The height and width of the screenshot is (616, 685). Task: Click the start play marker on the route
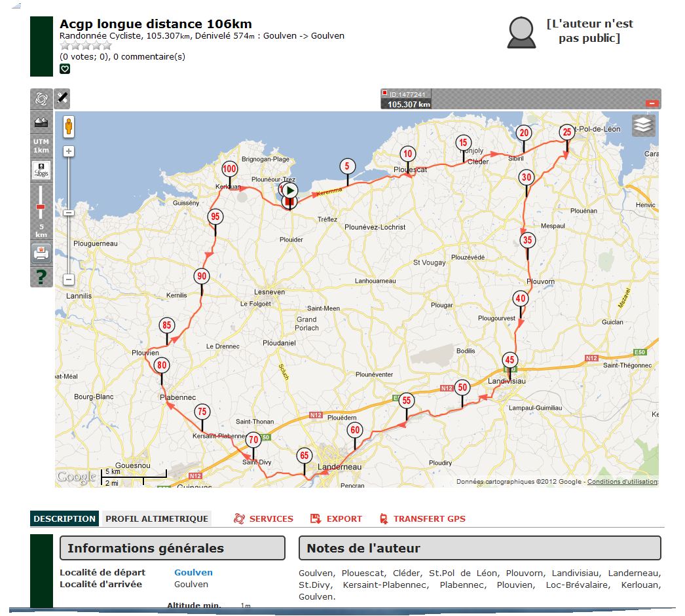tap(289, 191)
